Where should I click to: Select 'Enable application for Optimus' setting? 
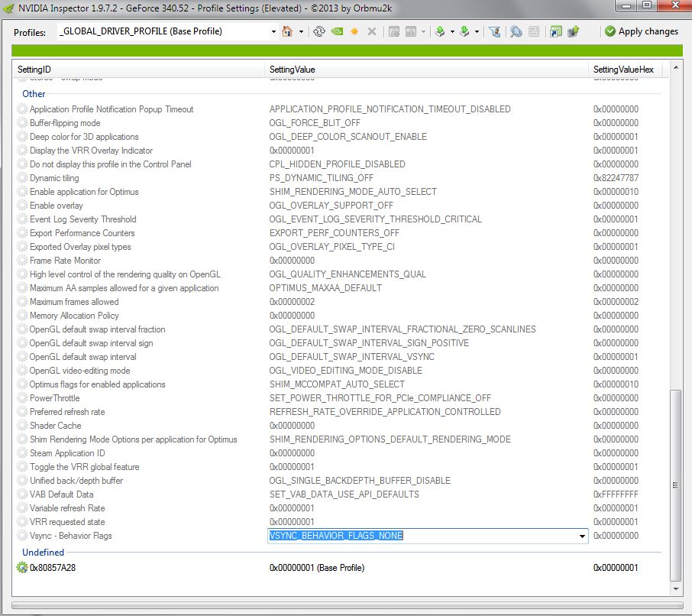pyautogui.click(x=84, y=192)
